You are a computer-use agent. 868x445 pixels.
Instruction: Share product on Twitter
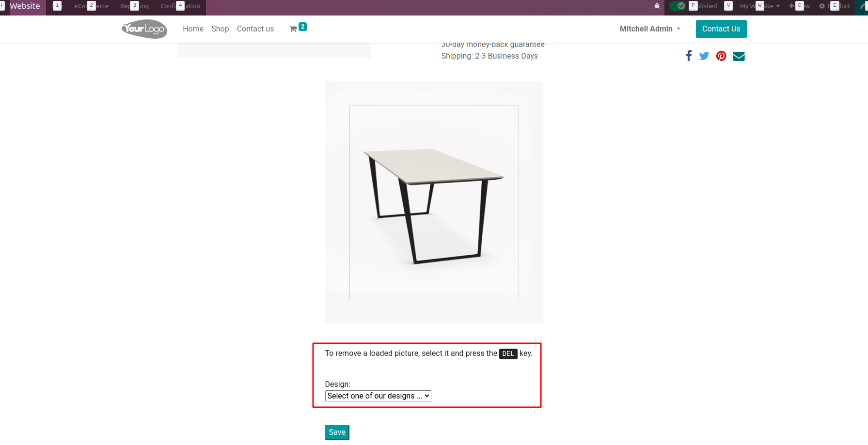704,56
